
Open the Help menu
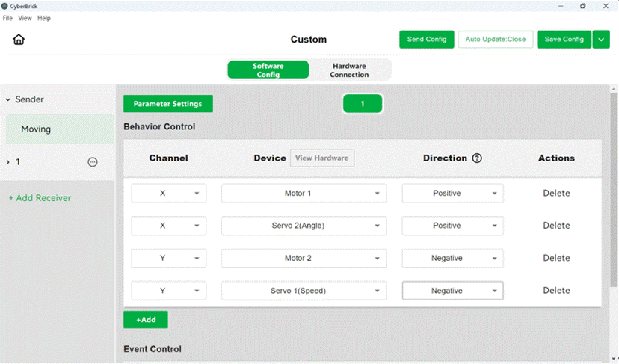(x=44, y=18)
